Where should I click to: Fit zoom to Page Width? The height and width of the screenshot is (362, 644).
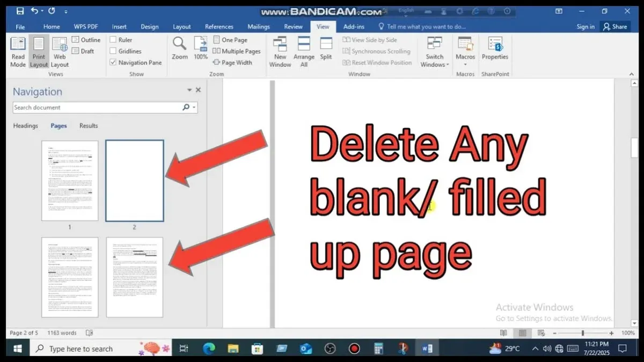(x=232, y=62)
